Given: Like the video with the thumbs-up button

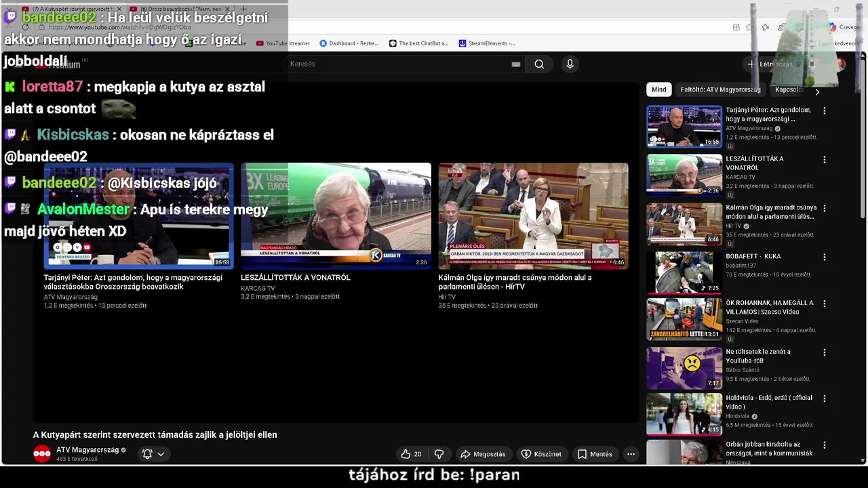Looking at the screenshot, I should (x=412, y=454).
